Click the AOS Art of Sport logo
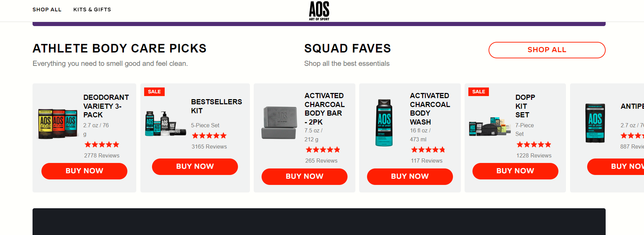644x235 pixels. pos(319,11)
